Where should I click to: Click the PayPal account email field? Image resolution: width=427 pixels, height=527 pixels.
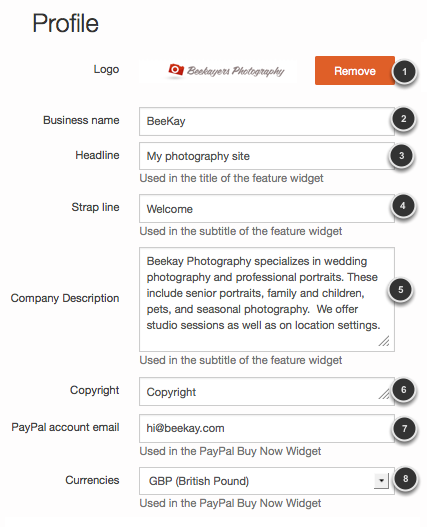(267, 428)
